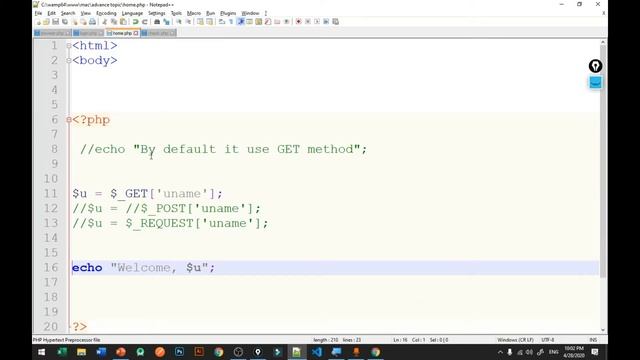Click the $_REQUEST['uname'] comment line
The width and height of the screenshot is (640, 360).
click(x=170, y=223)
